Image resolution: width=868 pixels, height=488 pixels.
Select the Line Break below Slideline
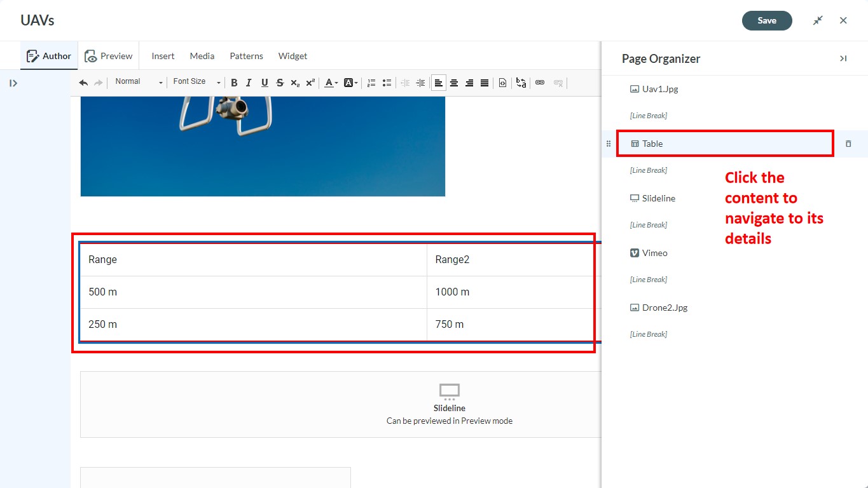pos(649,225)
